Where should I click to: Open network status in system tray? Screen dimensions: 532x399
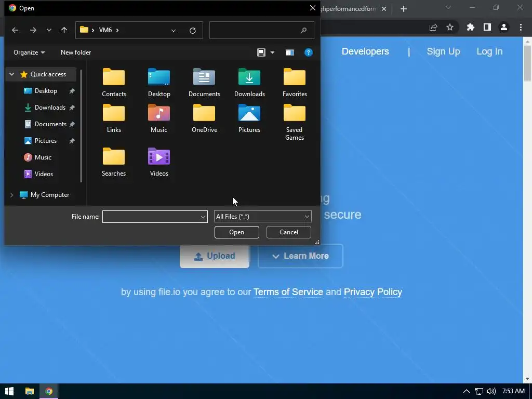click(x=478, y=392)
